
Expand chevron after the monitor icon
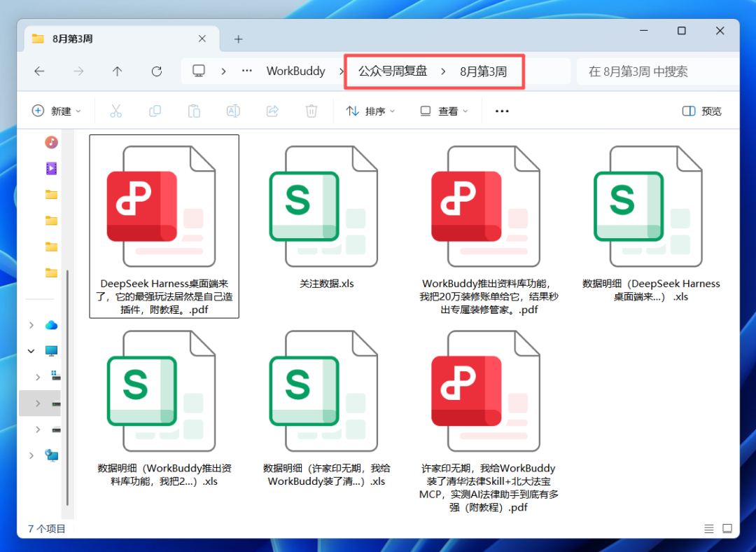[223, 71]
